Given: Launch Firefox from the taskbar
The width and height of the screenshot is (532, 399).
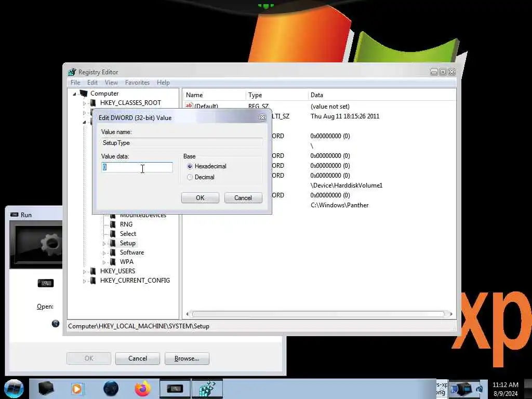Looking at the screenshot, I should coord(143,389).
